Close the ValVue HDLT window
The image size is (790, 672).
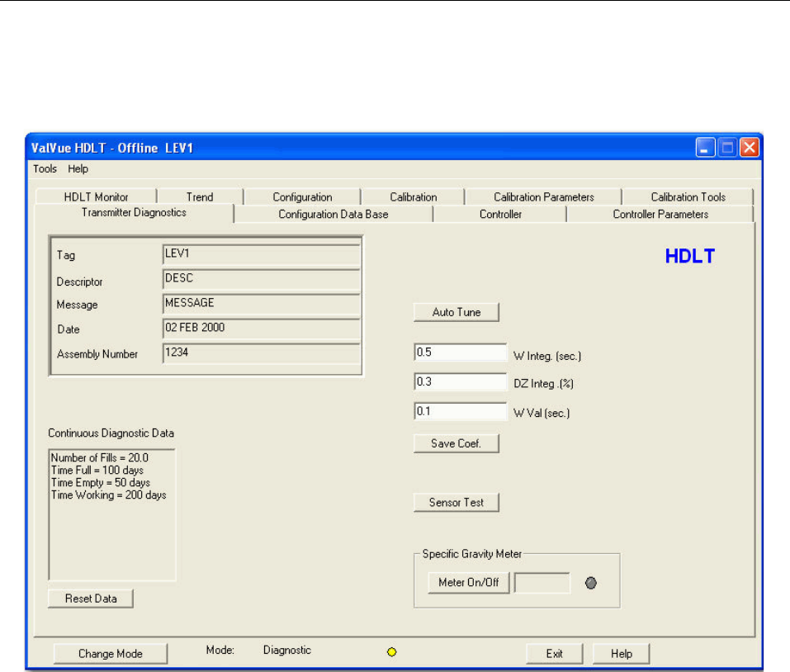[x=750, y=148]
